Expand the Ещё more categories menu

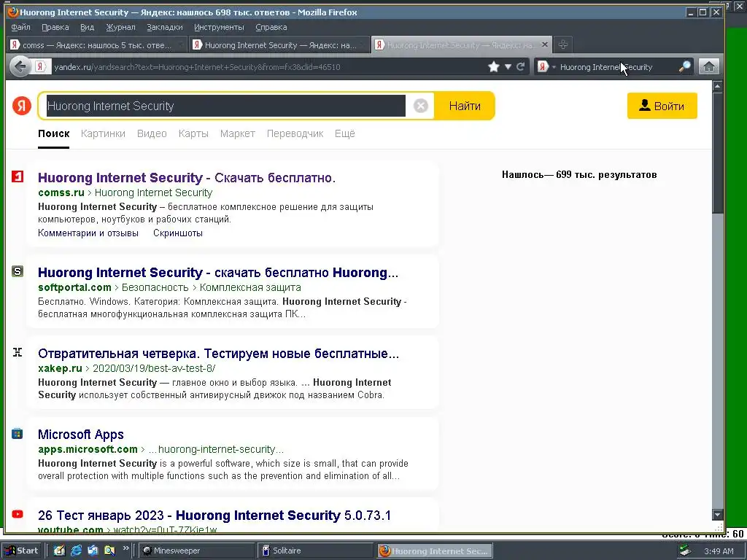tap(345, 134)
